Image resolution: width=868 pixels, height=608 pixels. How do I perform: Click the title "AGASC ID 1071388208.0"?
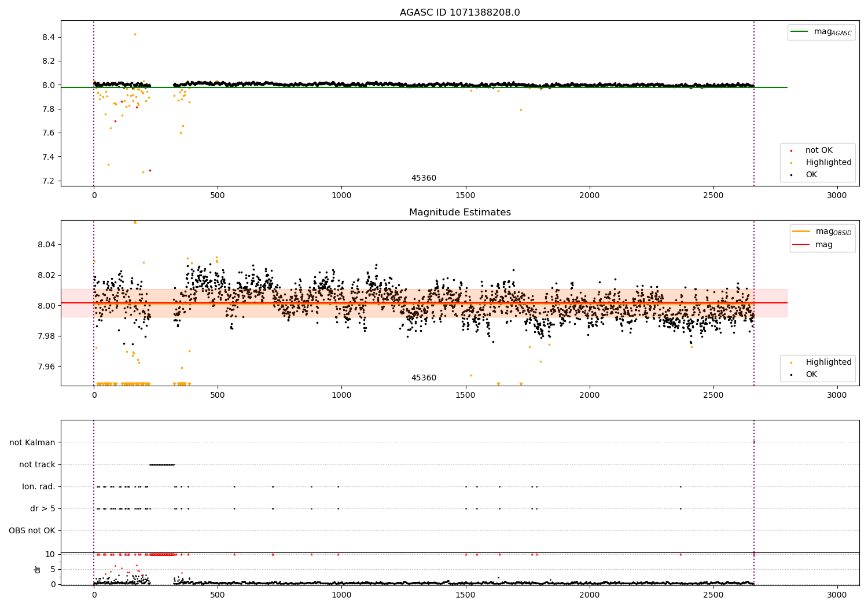pyautogui.click(x=459, y=13)
